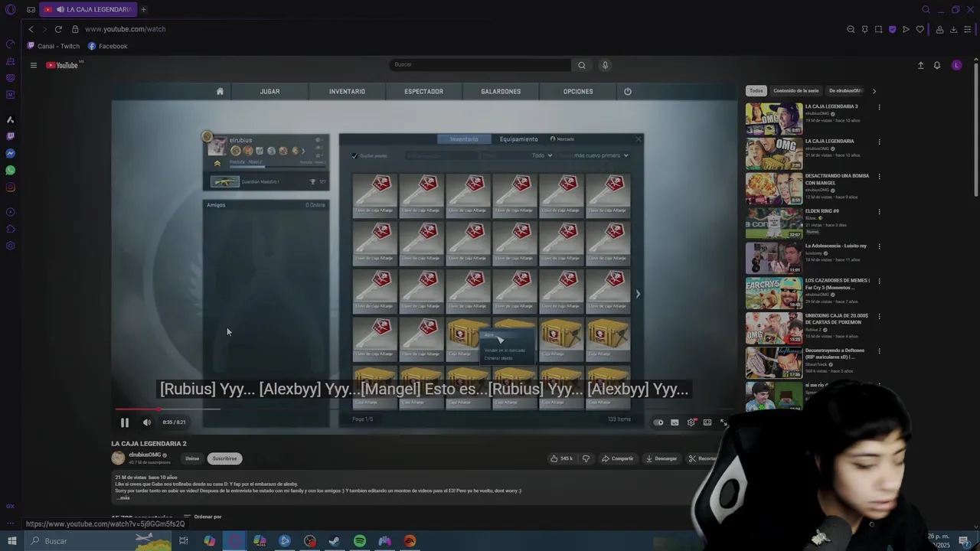Open Twitch in the Opera sidebar
The width and height of the screenshot is (980, 551).
pyautogui.click(x=10, y=136)
